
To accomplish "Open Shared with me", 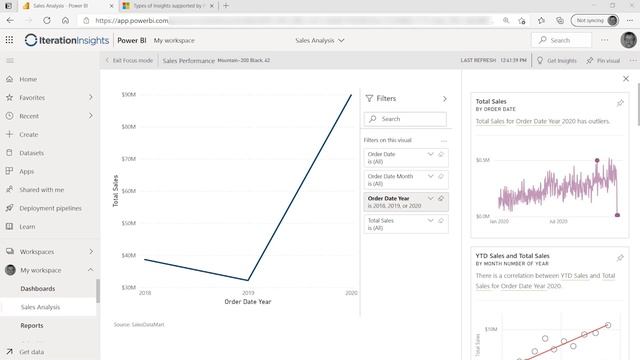I will (41, 190).
